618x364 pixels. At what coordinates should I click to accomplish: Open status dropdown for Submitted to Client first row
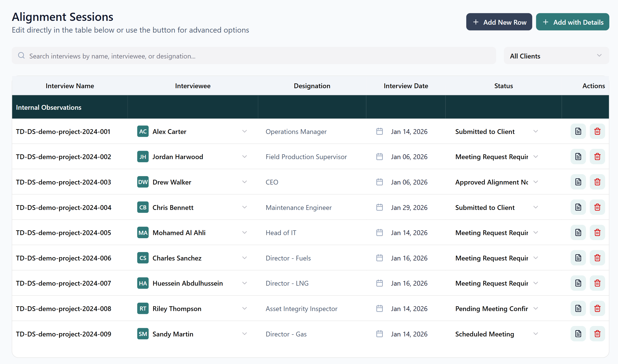(x=535, y=132)
